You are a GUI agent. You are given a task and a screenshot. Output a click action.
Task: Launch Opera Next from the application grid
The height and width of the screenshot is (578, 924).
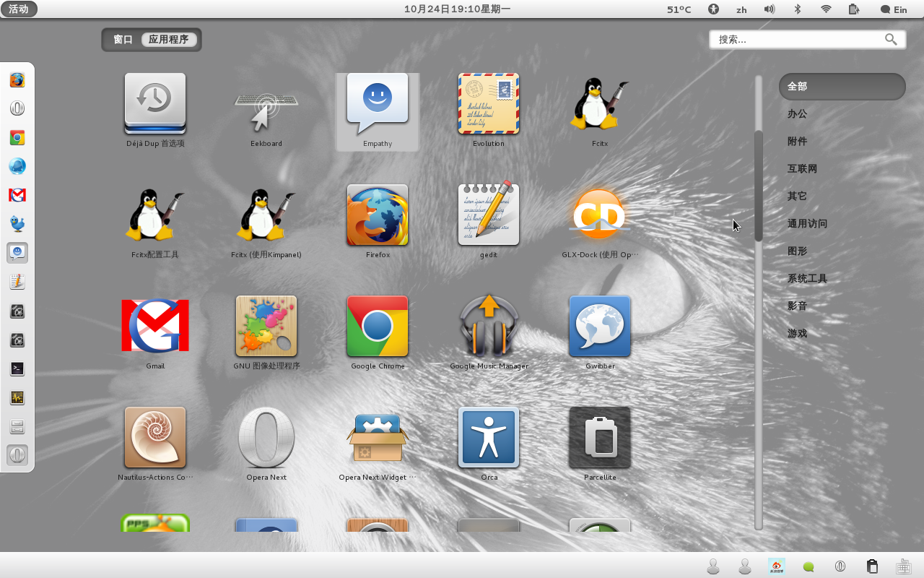266,438
